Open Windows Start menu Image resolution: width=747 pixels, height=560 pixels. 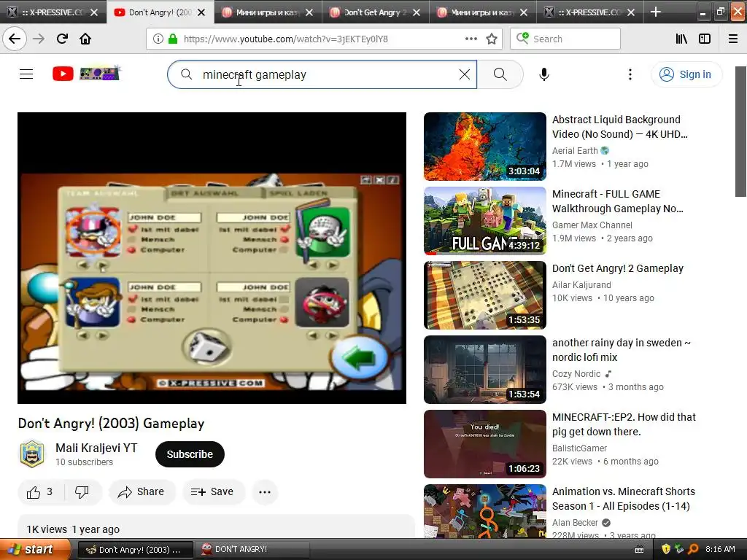pos(34,550)
